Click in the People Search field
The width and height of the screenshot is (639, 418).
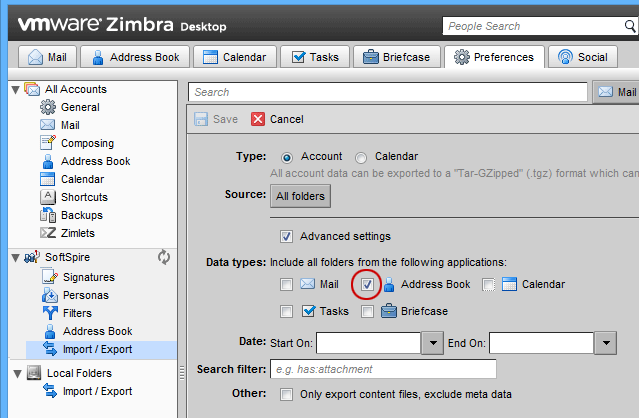(534, 26)
